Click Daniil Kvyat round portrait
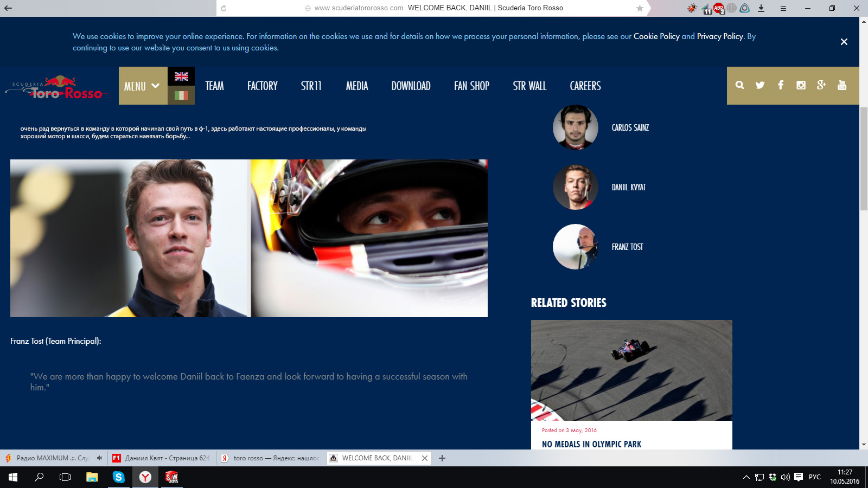 coord(576,187)
